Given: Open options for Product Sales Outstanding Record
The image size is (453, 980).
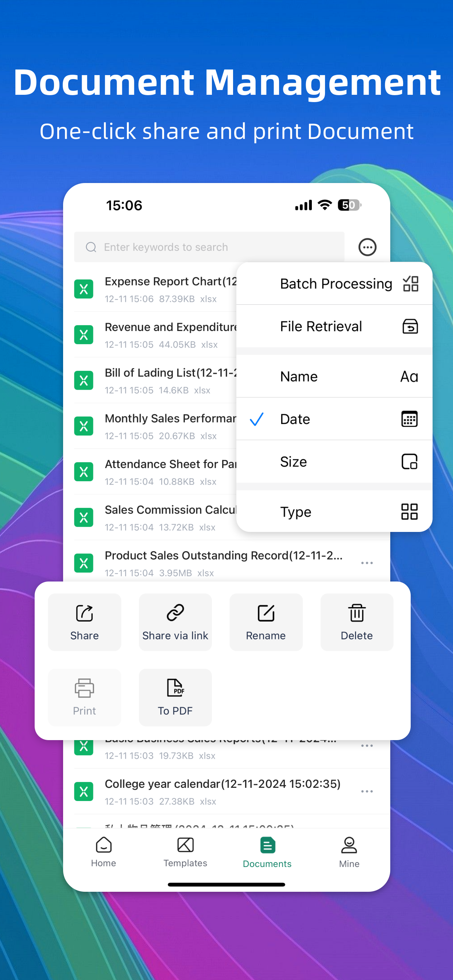Looking at the screenshot, I should pyautogui.click(x=367, y=563).
